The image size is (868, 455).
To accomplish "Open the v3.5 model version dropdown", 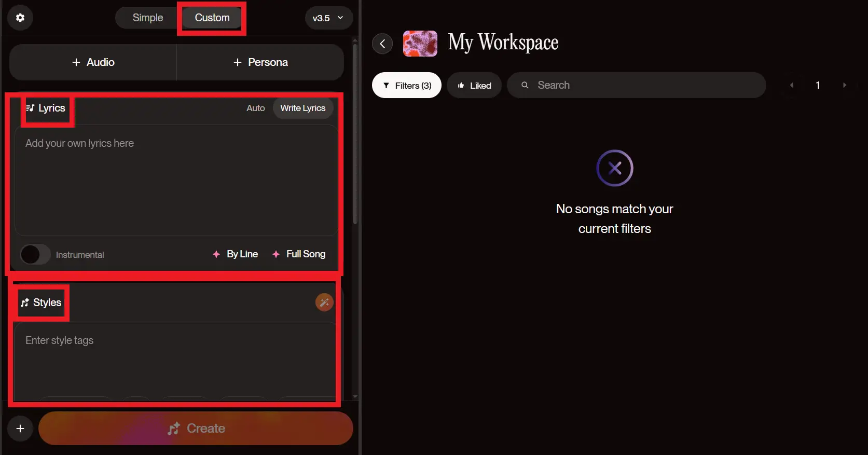I will [328, 18].
